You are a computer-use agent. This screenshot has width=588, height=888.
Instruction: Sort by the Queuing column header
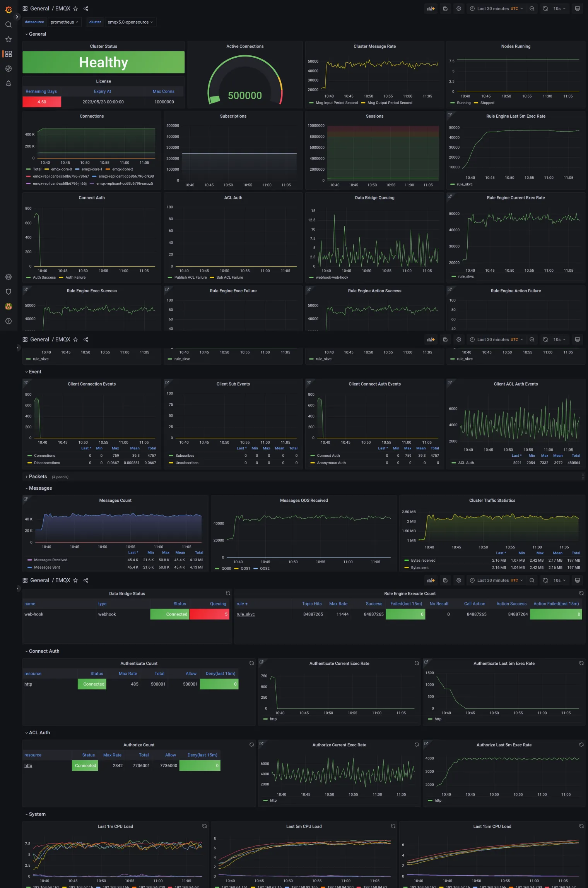pyautogui.click(x=218, y=604)
